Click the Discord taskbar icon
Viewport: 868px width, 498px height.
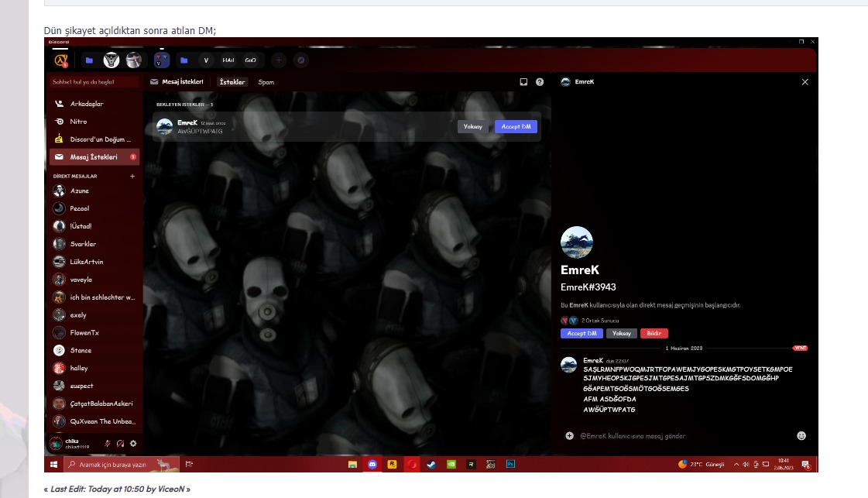click(372, 464)
